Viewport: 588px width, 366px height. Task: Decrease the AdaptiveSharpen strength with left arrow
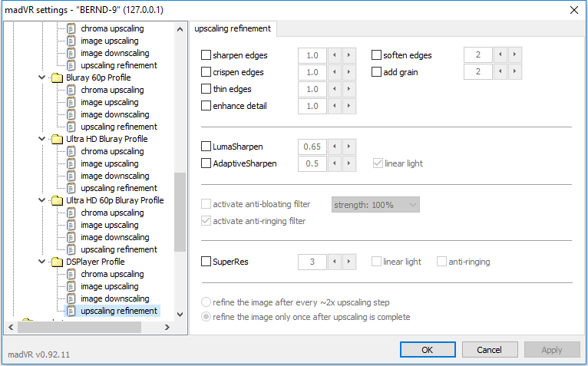point(335,163)
